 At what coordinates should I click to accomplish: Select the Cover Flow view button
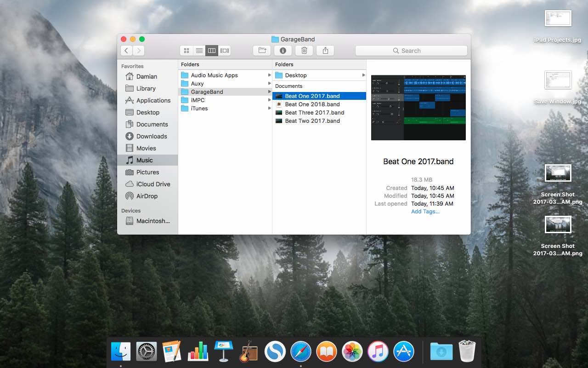(225, 51)
